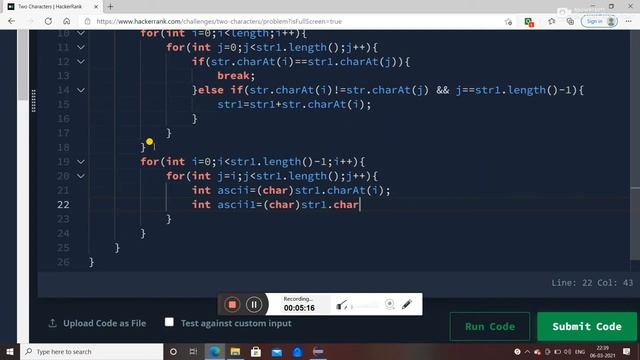Click the webcam icon on recorder bar
This screenshot has width=640, height=360.
(x=390, y=304)
